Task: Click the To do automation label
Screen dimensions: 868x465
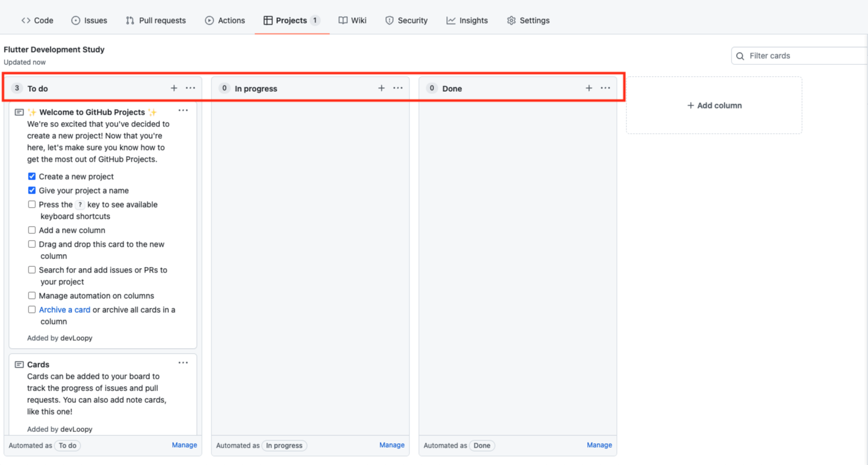Action: pyautogui.click(x=68, y=445)
